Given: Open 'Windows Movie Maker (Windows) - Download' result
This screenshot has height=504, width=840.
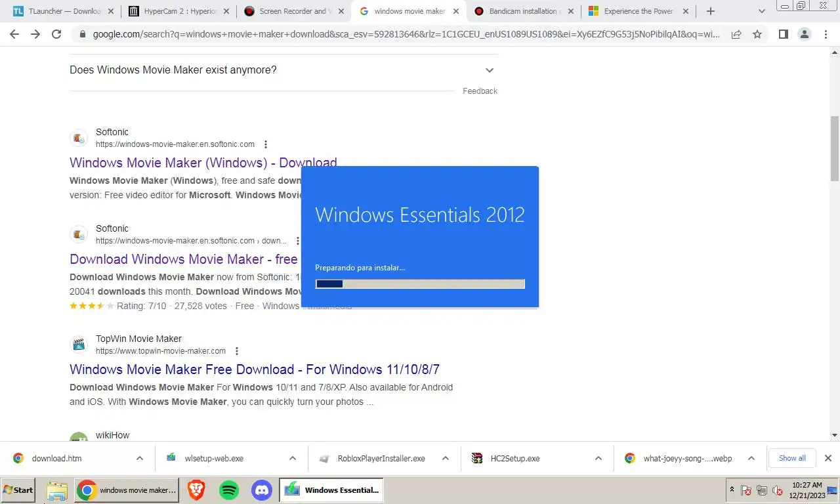Looking at the screenshot, I should click(x=203, y=163).
